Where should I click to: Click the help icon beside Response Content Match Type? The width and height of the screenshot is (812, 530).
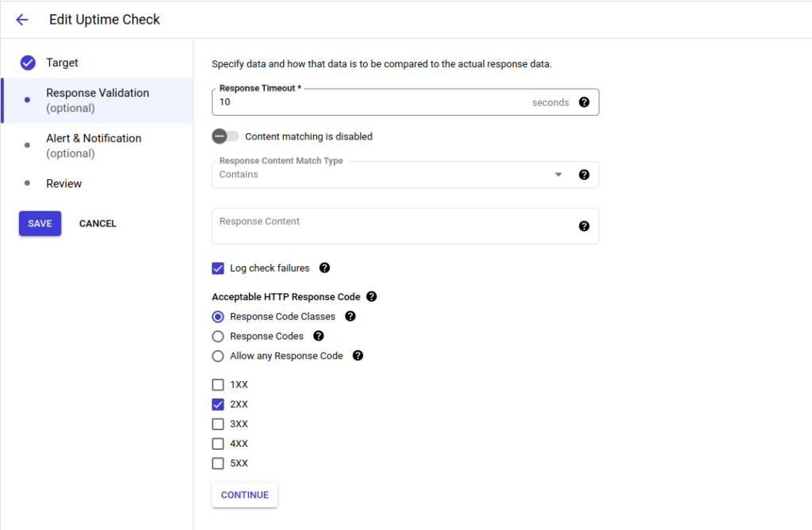pos(584,174)
